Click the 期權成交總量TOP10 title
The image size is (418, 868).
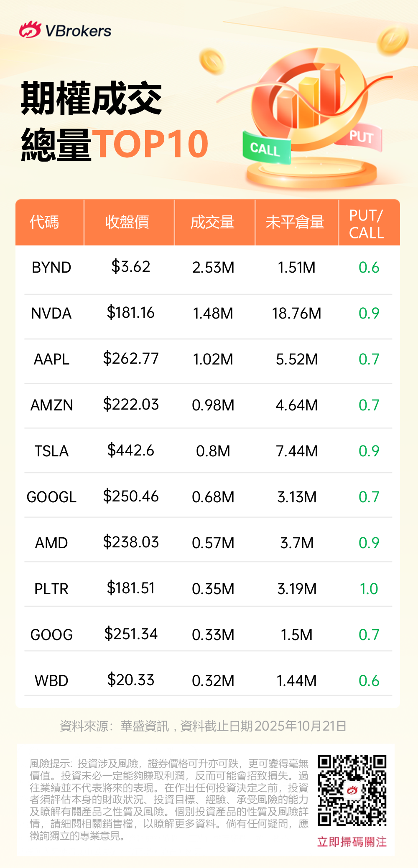click(114, 121)
